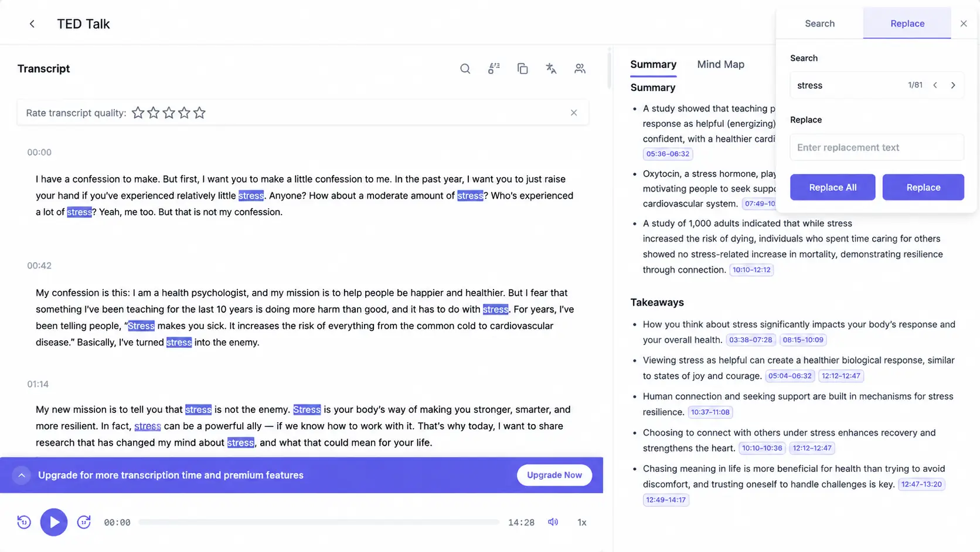This screenshot has height=552, width=980.
Task: Open the Mind Map tab
Action: tap(720, 65)
